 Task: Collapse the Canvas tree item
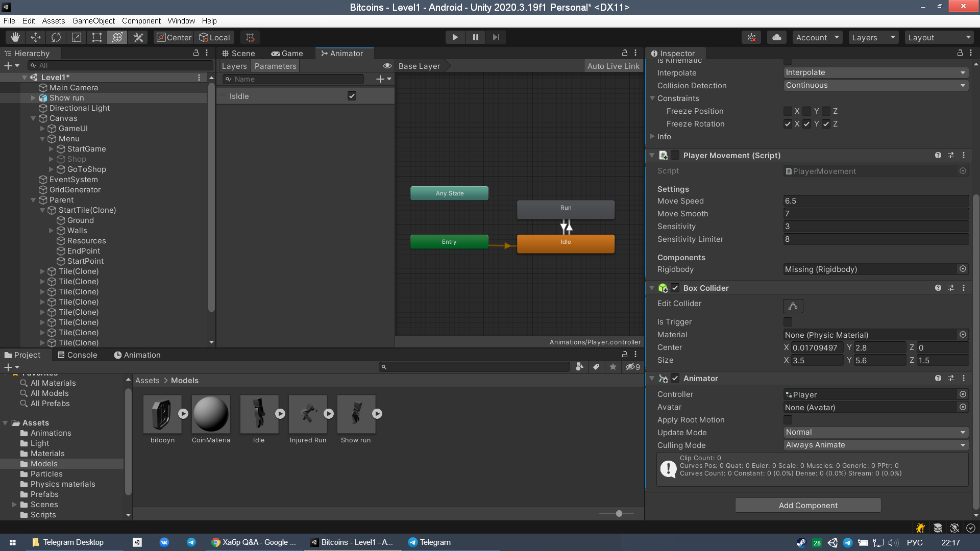(x=33, y=118)
